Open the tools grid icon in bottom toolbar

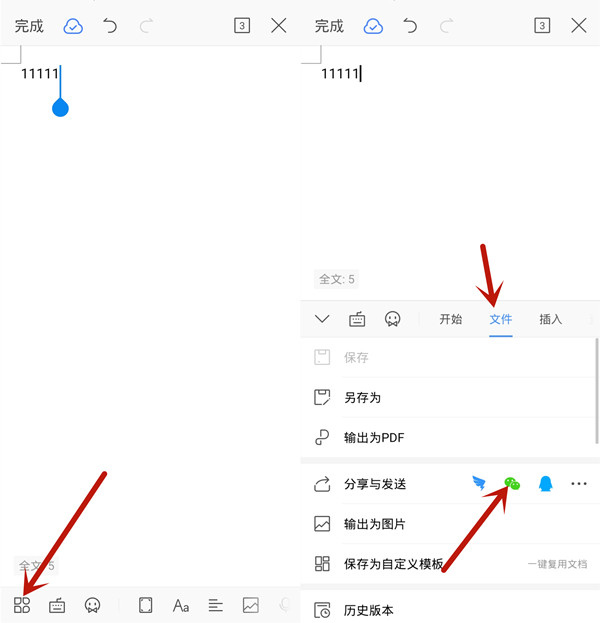click(x=22, y=605)
